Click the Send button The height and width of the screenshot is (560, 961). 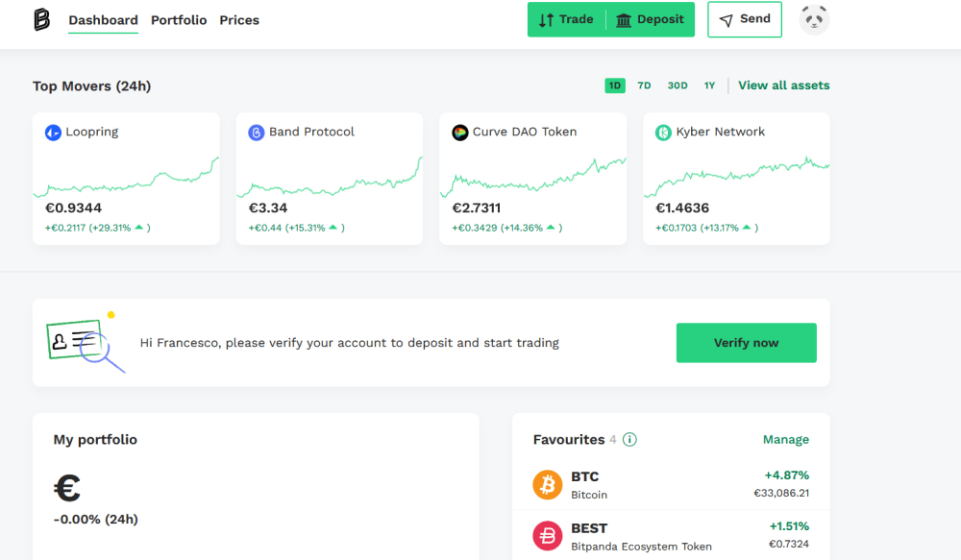[745, 19]
